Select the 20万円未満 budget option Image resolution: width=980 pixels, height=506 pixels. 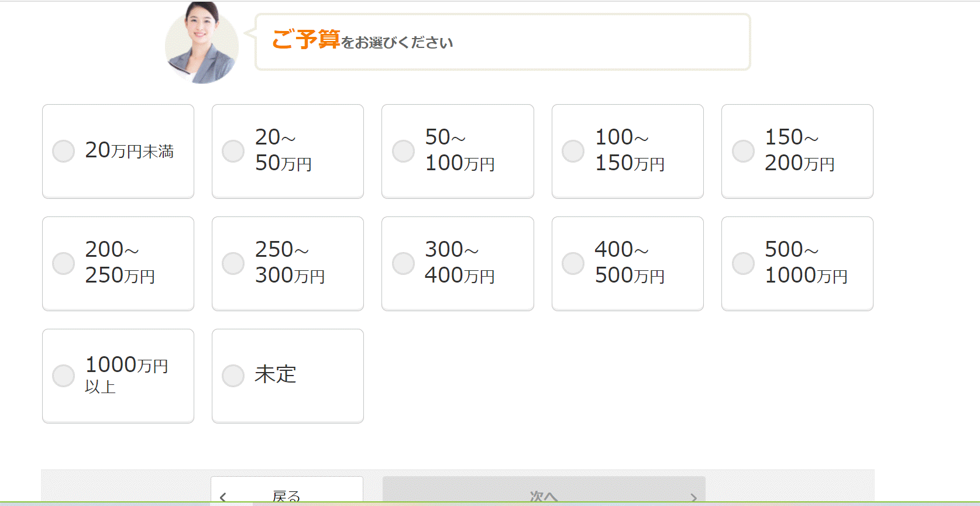[x=118, y=152]
